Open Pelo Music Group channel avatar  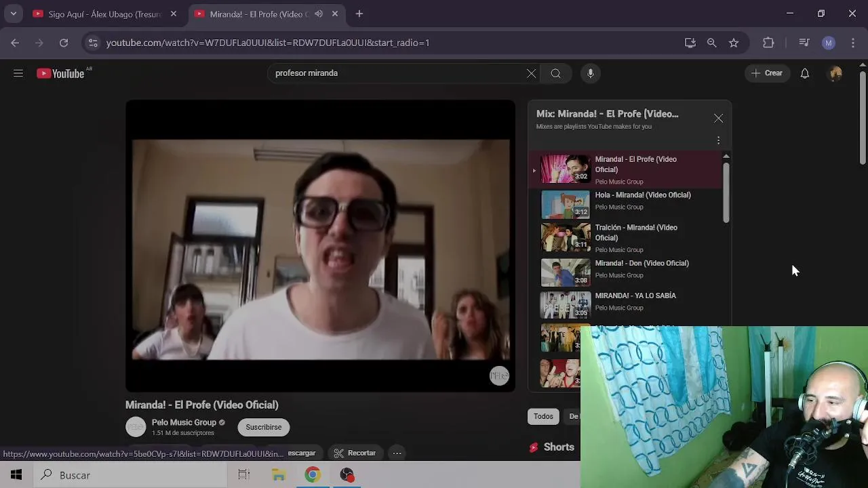136,427
